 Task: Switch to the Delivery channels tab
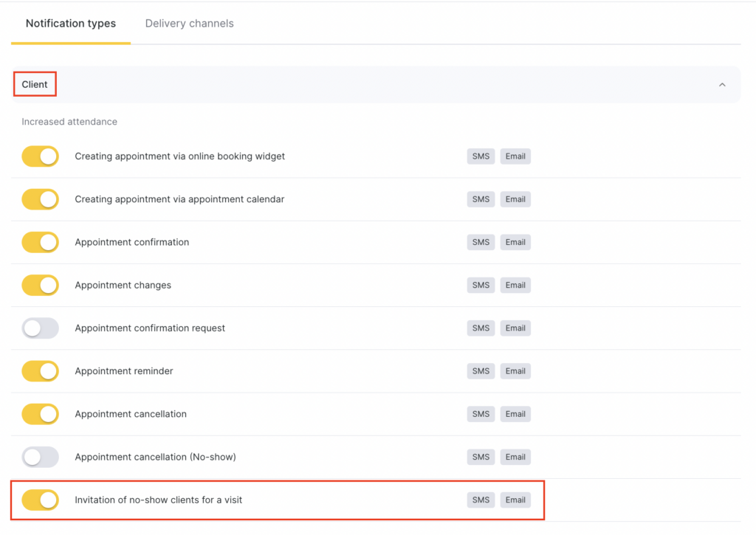tap(189, 24)
